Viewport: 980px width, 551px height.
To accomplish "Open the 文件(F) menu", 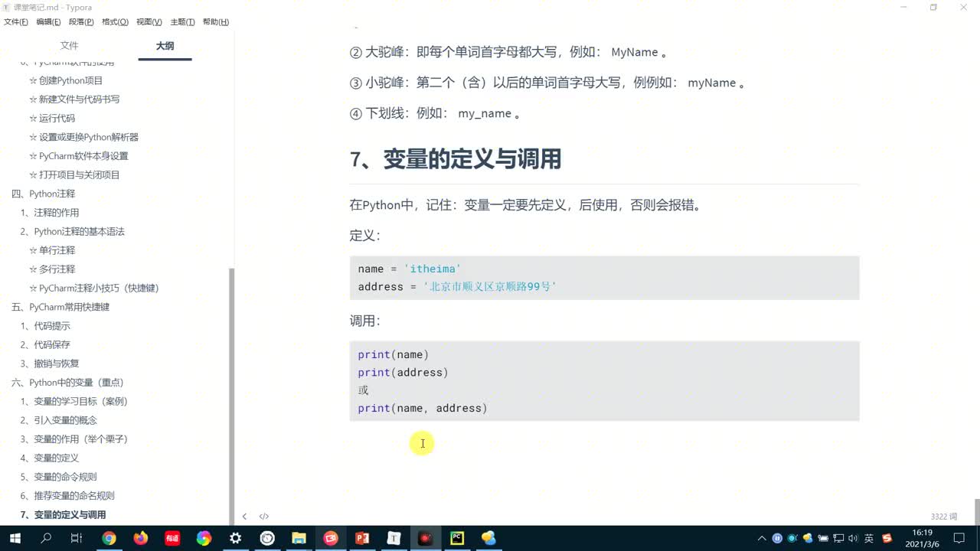I will coord(15,22).
